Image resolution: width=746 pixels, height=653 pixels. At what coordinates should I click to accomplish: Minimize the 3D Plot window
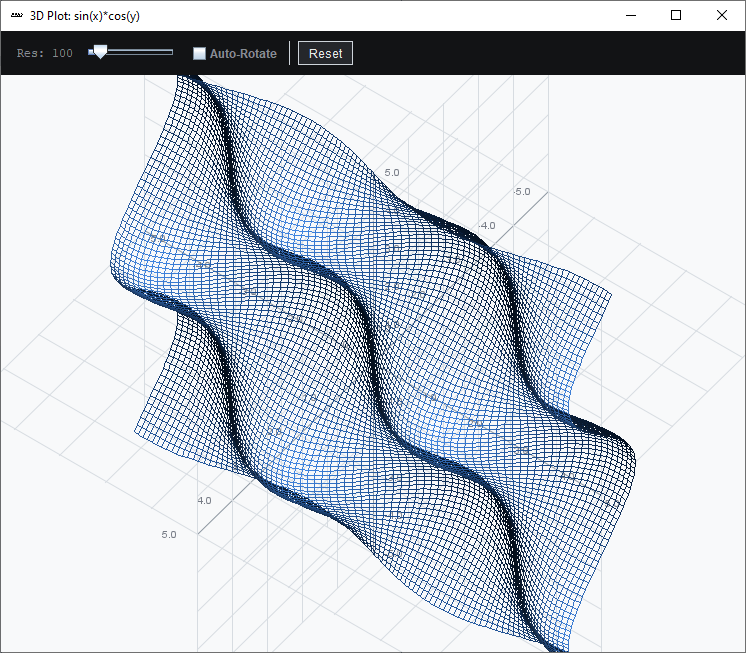coord(631,16)
